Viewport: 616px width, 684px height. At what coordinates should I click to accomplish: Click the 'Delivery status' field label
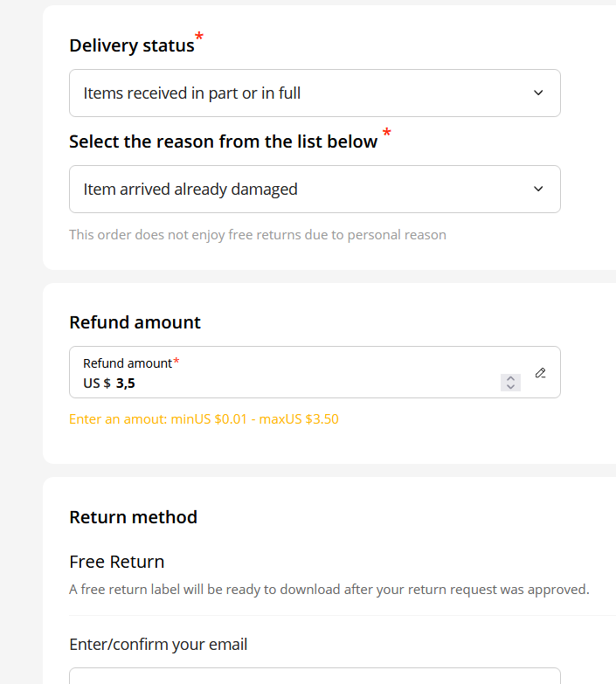point(132,45)
